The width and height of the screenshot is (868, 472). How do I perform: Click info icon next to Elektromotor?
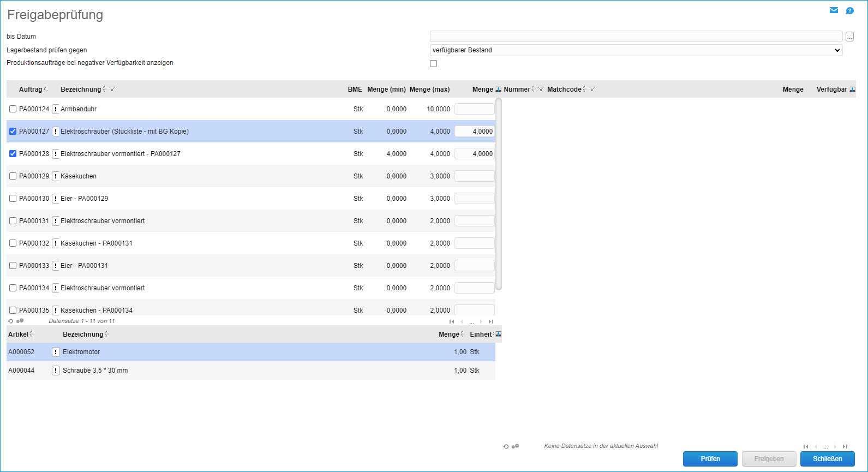tap(56, 352)
